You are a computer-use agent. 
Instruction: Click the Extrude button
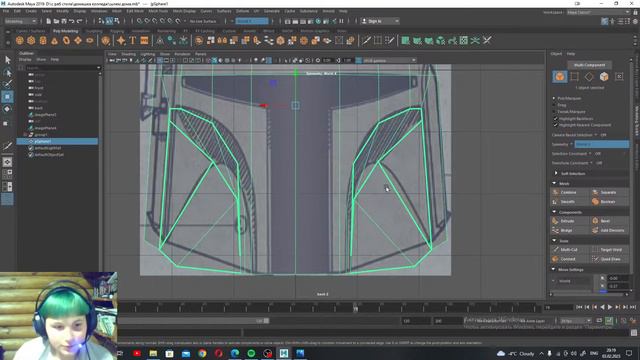pos(570,221)
